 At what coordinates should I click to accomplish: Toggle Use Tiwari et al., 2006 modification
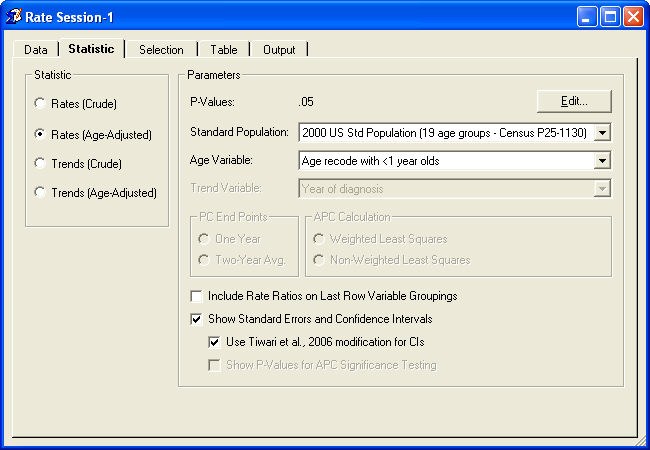pos(214,342)
